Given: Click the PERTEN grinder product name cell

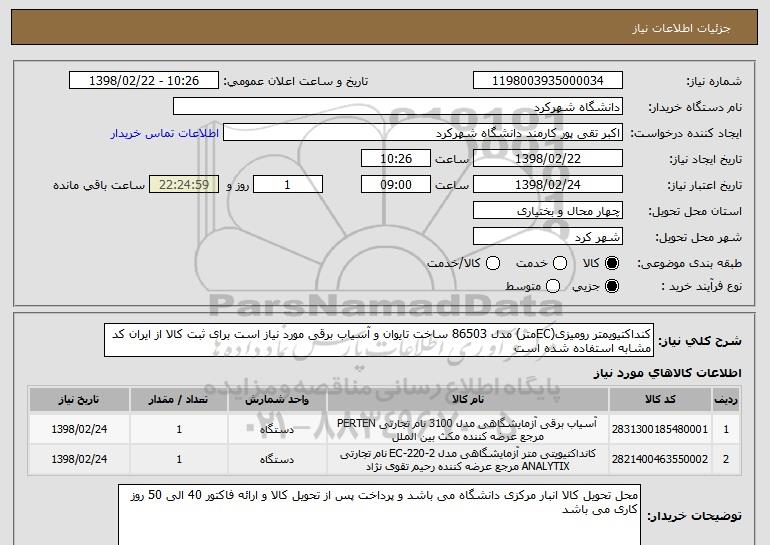Looking at the screenshot, I should (x=468, y=430).
